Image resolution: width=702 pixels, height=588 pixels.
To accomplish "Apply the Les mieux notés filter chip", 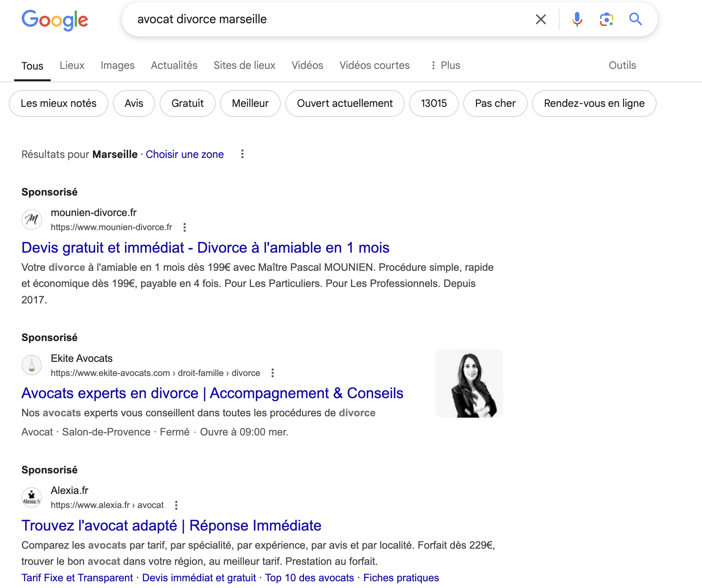I will click(x=58, y=103).
